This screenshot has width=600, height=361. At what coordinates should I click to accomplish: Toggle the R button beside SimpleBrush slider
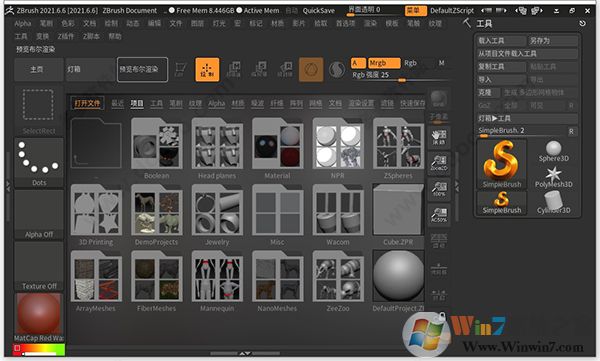point(571,131)
